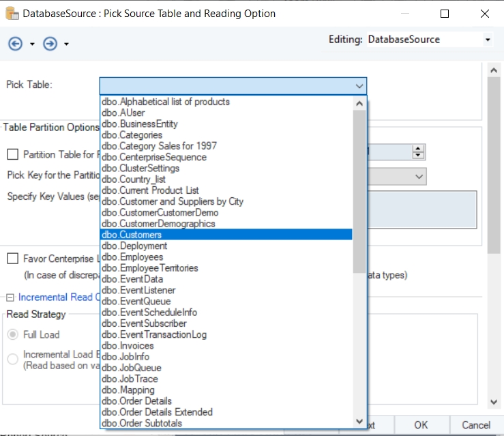The image size is (504, 436).
Task: Open the Editing DatabaseSource dropdown
Action: pos(488,40)
